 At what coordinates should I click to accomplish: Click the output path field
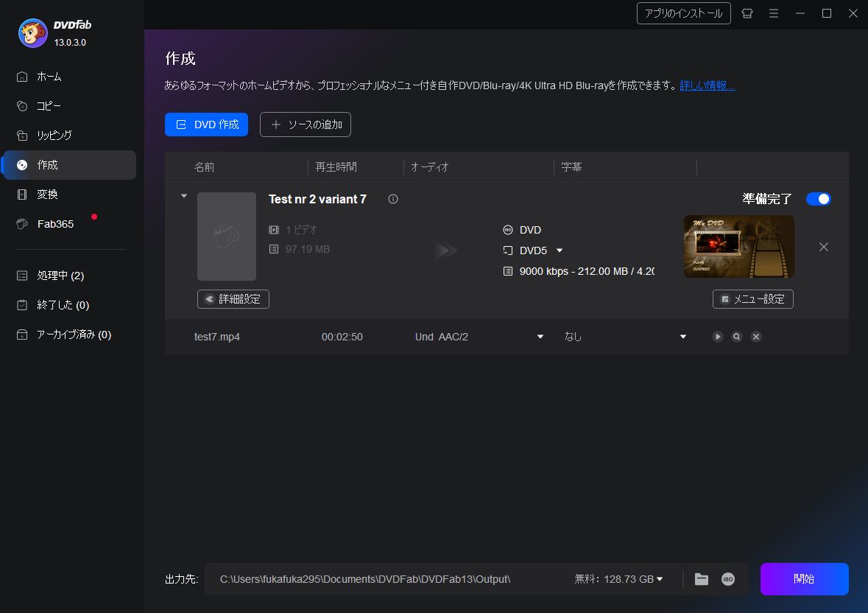pos(387,579)
